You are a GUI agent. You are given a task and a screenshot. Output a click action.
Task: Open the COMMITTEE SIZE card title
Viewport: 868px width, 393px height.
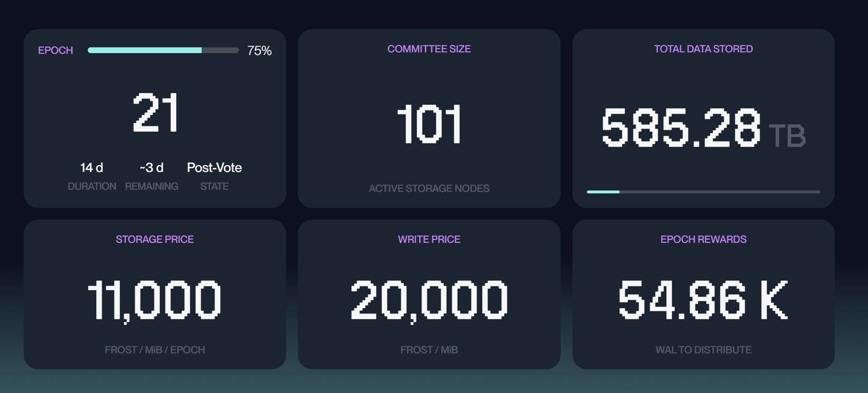click(429, 49)
